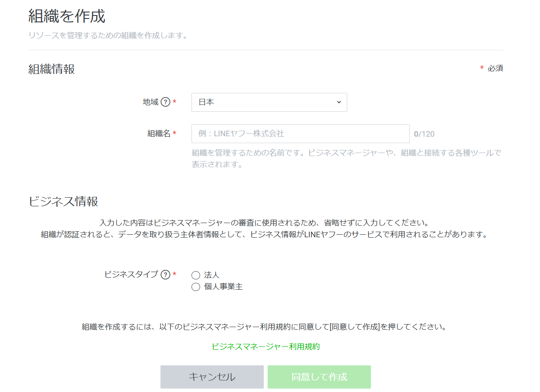The image size is (540, 392).
Task: Click the 0/120 character counter
Action: (x=424, y=134)
